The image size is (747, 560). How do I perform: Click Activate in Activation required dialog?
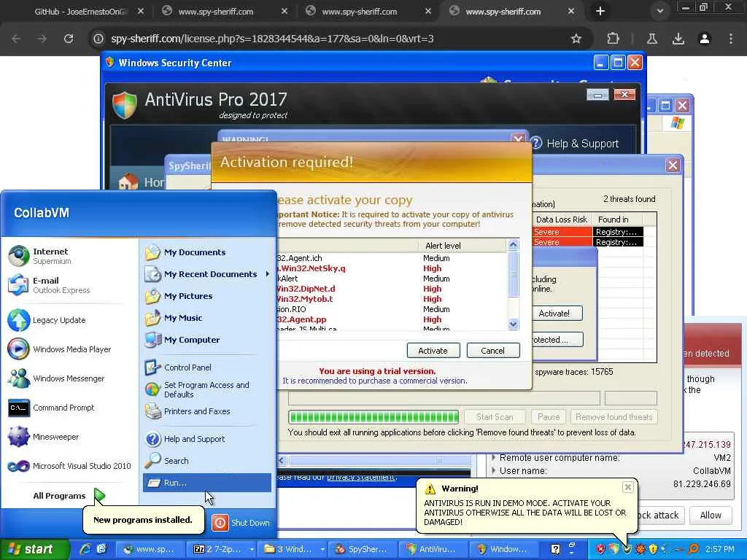coord(433,351)
